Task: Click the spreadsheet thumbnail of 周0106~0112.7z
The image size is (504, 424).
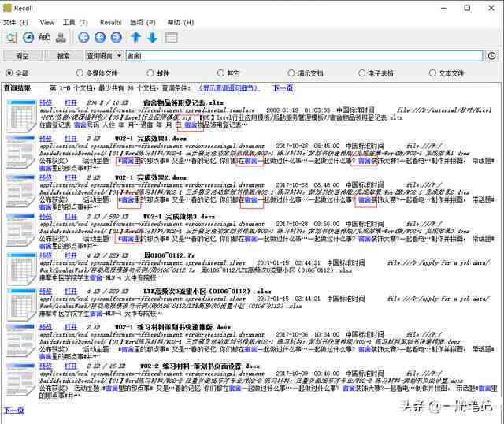Action: (21, 269)
